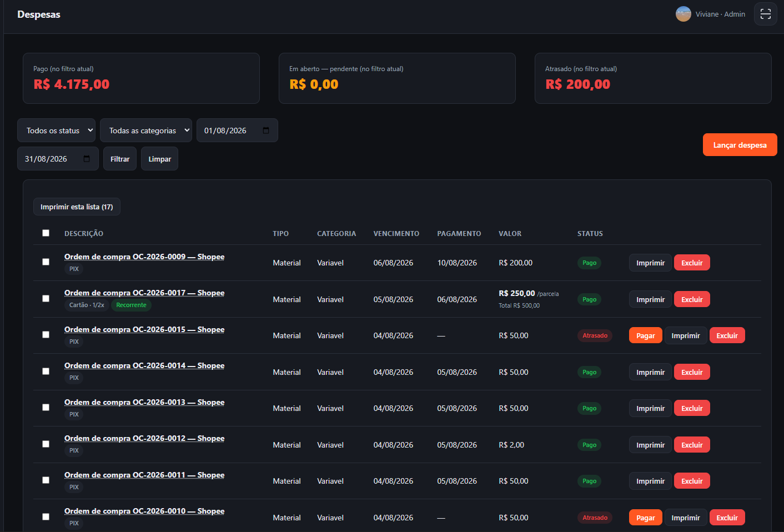Sort by the Vencimento column header
784x532 pixels.
point(396,234)
